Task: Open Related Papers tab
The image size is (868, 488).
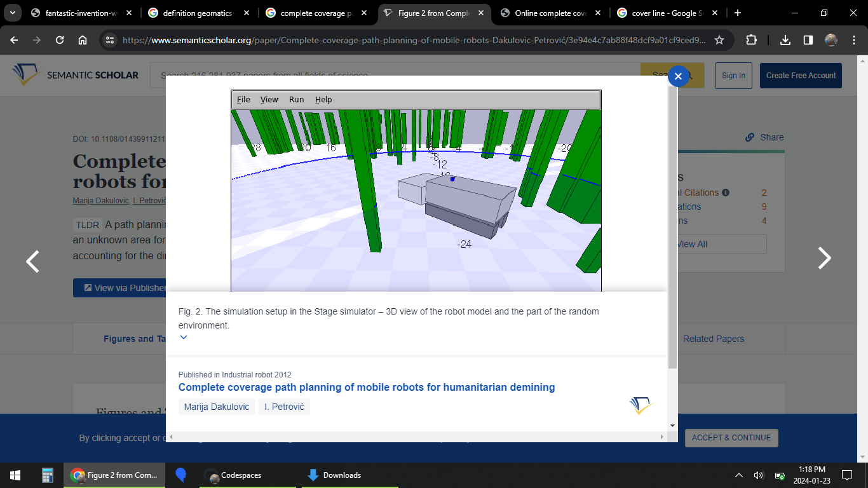Action: (713, 339)
